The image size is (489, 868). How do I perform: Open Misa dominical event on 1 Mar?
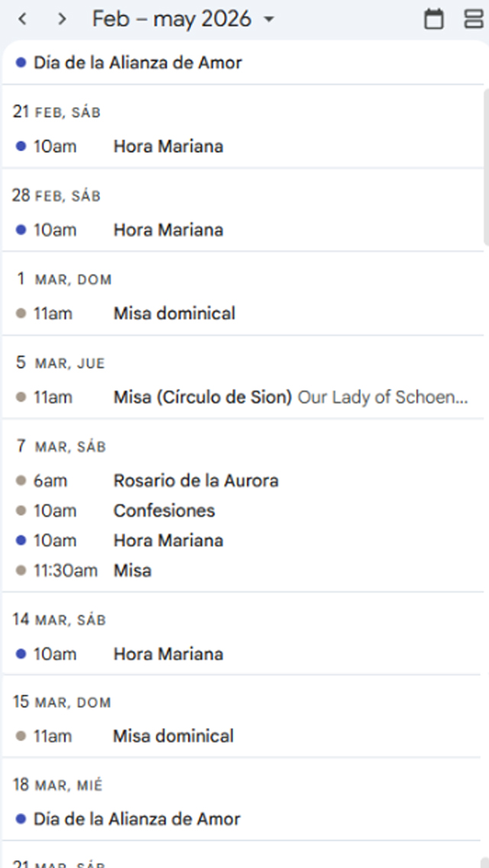click(x=174, y=313)
